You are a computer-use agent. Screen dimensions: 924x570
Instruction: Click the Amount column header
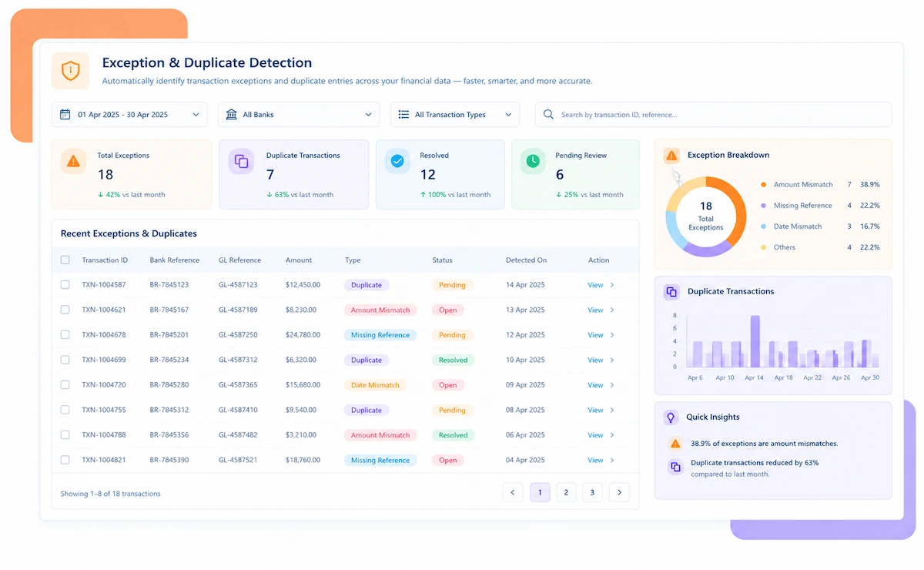pyautogui.click(x=297, y=260)
